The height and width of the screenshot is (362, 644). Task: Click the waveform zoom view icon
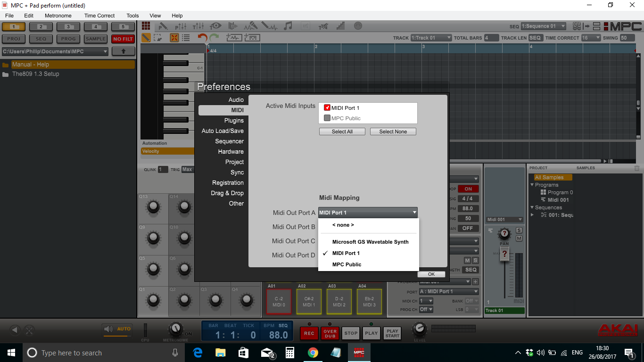tap(234, 38)
